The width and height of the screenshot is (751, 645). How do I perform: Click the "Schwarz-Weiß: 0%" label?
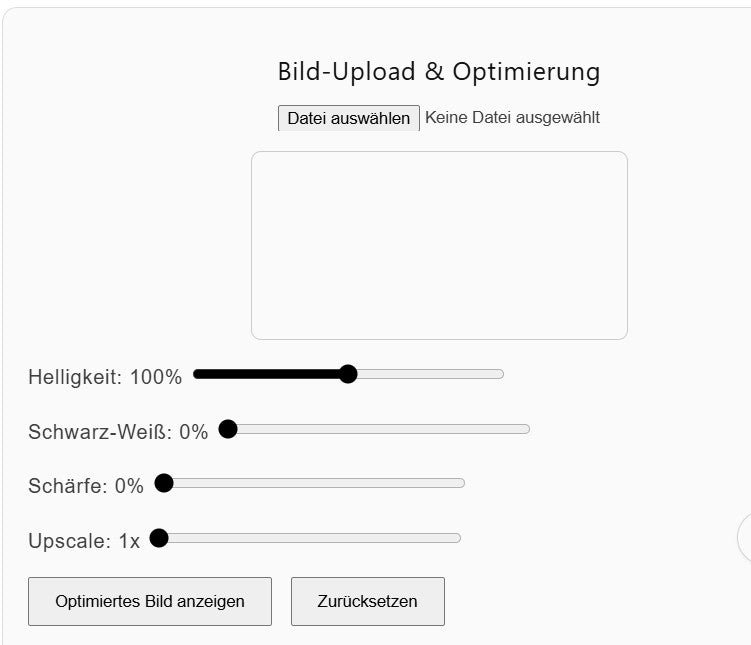[118, 432]
